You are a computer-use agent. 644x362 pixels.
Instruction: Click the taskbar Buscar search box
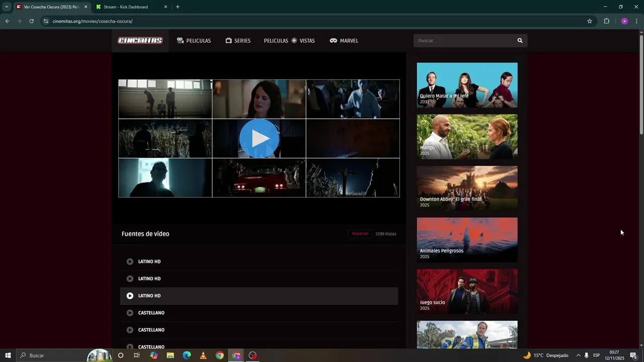(x=64, y=355)
